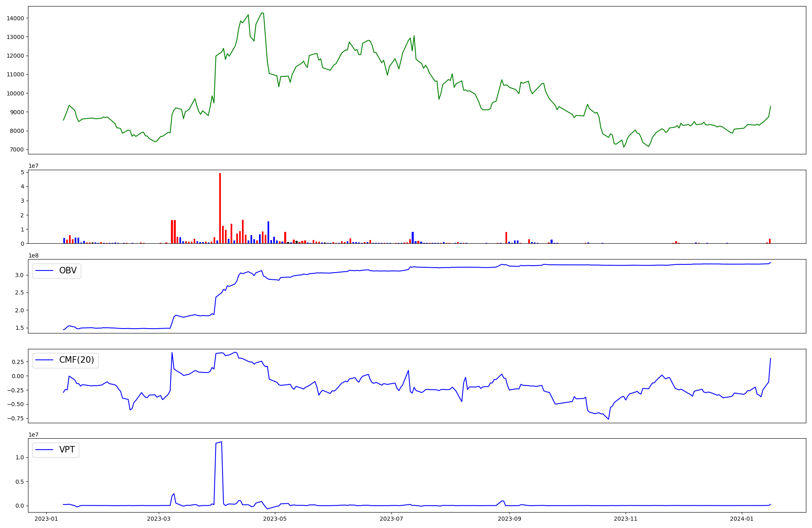The height and width of the screenshot is (528, 812).
Task: Click the large spike peak in VPT chart
Action: click(221, 442)
